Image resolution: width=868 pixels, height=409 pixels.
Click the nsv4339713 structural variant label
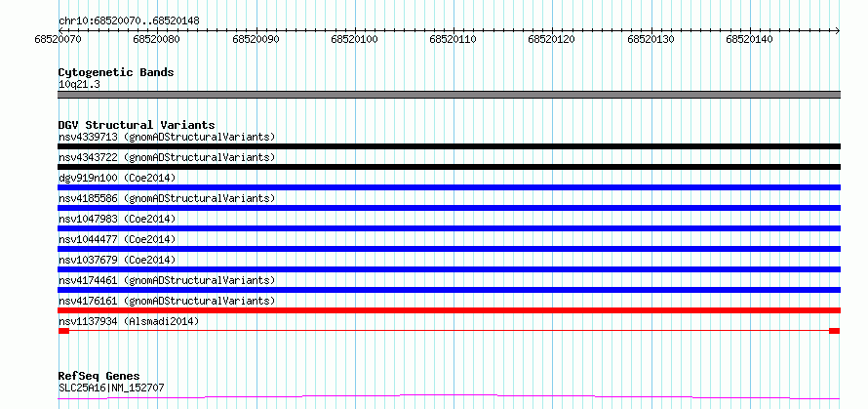tap(167, 137)
